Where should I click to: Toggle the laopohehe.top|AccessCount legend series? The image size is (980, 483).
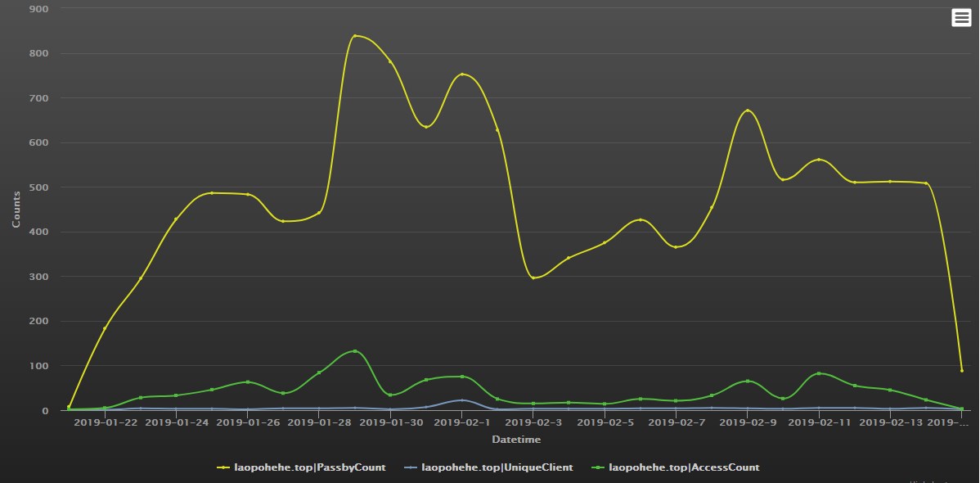click(x=676, y=467)
